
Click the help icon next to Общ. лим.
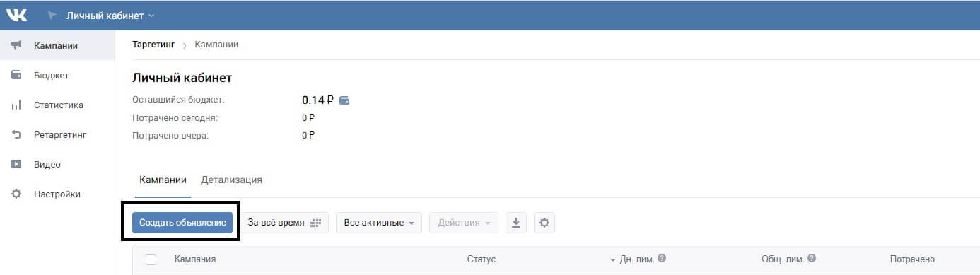pyautogui.click(x=812, y=259)
